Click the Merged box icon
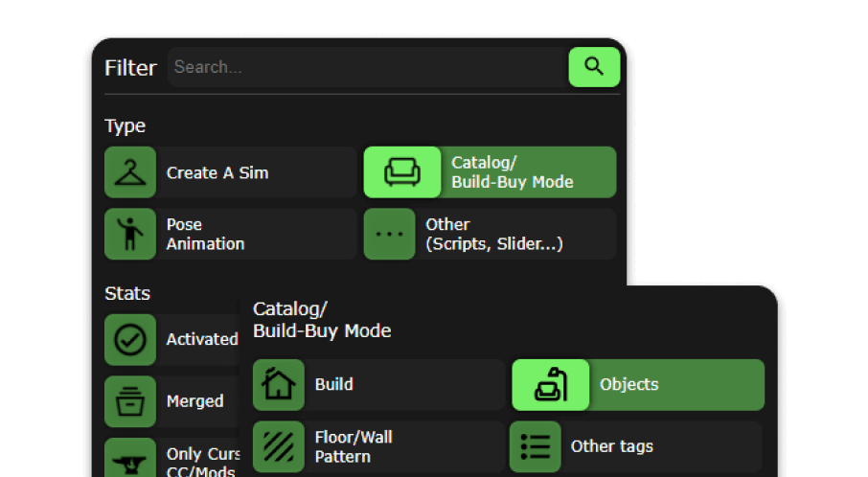This screenshot has width=868, height=477. click(130, 401)
